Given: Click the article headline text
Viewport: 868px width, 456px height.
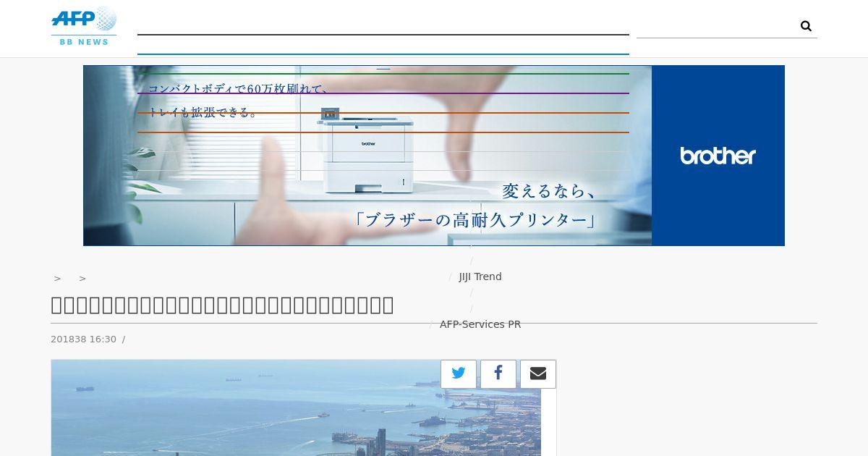Looking at the screenshot, I should click(222, 305).
